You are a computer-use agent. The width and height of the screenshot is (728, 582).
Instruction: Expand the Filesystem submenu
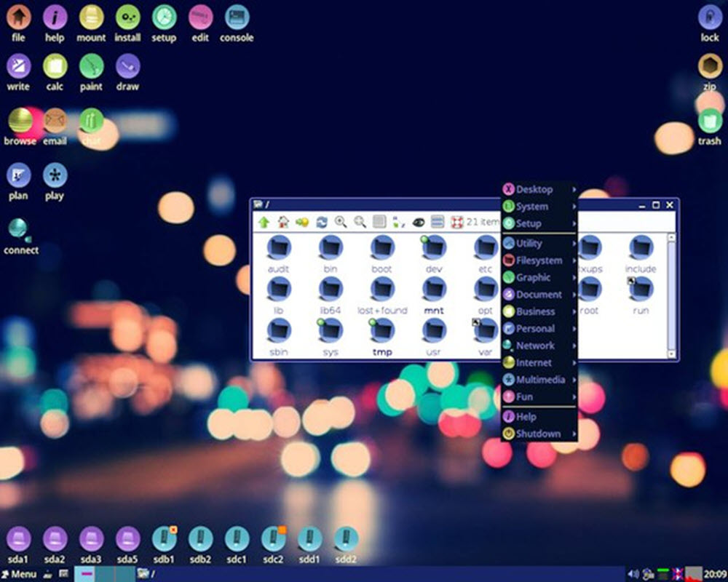539,260
